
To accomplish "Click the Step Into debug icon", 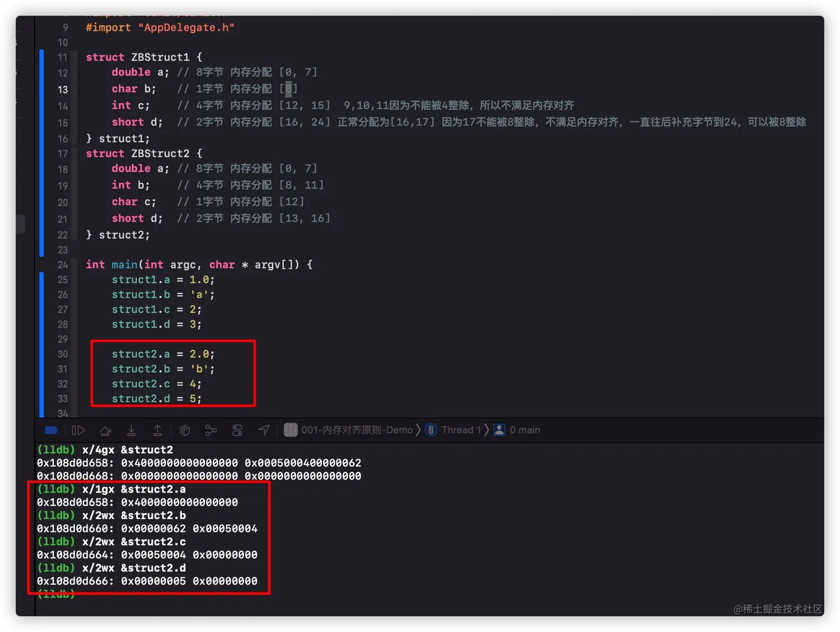I will tap(131, 430).
